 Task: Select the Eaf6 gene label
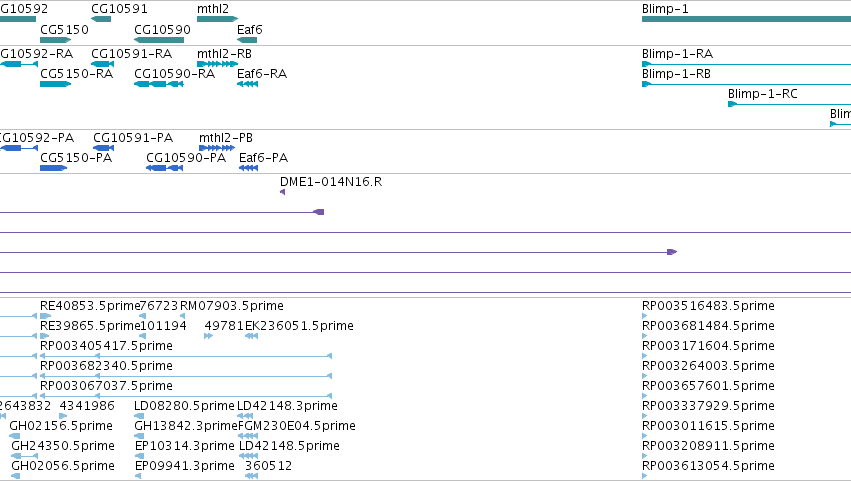[250, 29]
